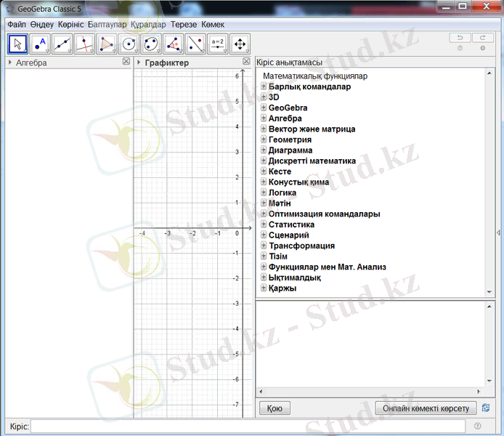The image size is (504, 436).
Task: Open the Файл menu
Action: (x=17, y=25)
